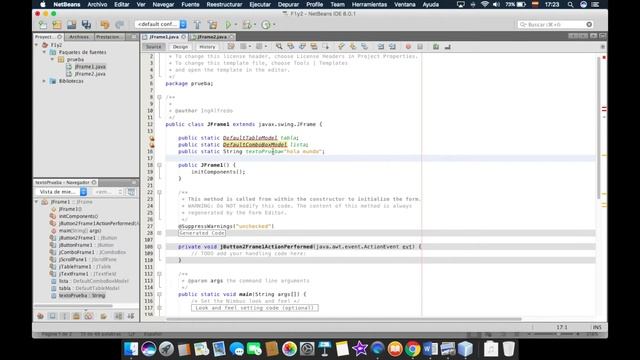Image resolution: width=640 pixels, height=360 pixels.
Task: Click the Comment icon in editor toolbar
Action: tap(436, 47)
